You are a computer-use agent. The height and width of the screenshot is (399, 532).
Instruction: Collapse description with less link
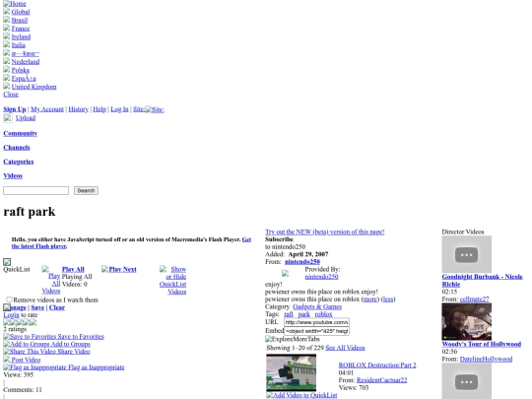pos(388,299)
